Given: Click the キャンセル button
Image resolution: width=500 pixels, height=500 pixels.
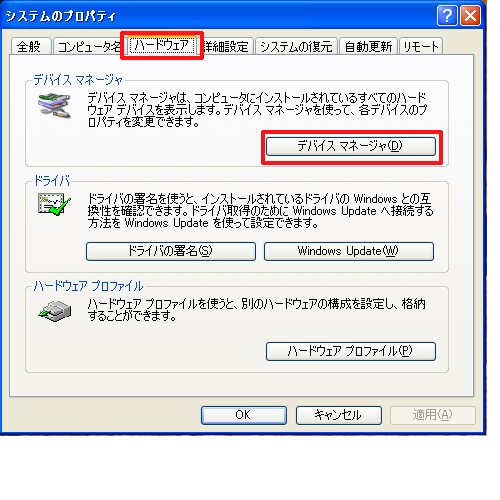Looking at the screenshot, I should click(339, 415).
